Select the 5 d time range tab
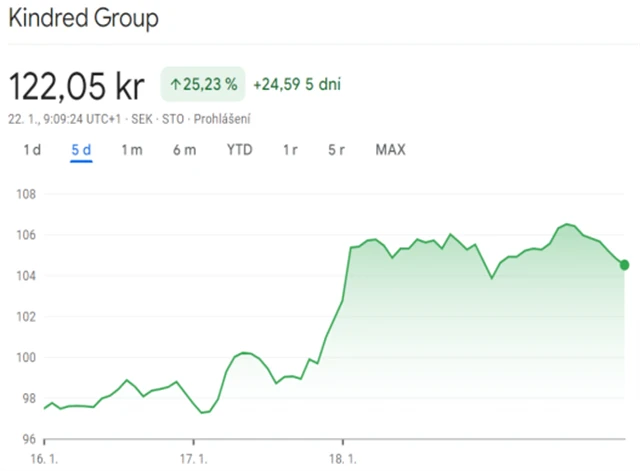The width and height of the screenshot is (640, 471). (81, 150)
